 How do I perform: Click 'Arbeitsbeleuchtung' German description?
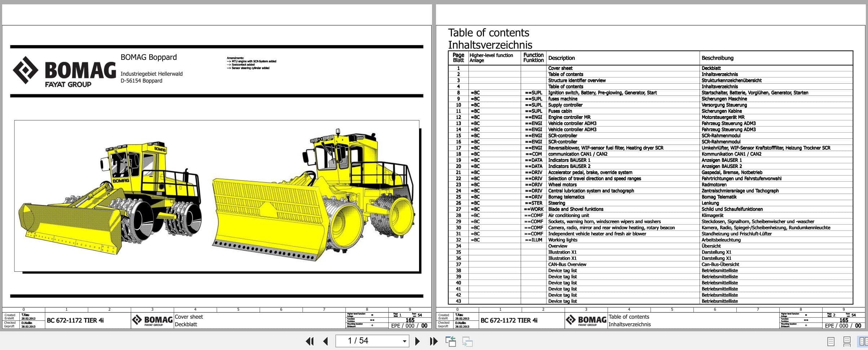pyautogui.click(x=721, y=240)
